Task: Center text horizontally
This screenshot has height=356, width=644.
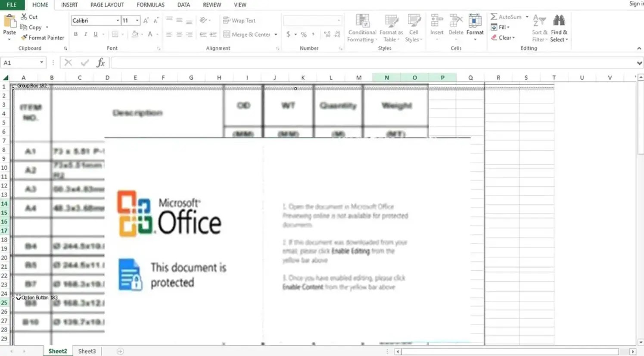Action: [179, 34]
